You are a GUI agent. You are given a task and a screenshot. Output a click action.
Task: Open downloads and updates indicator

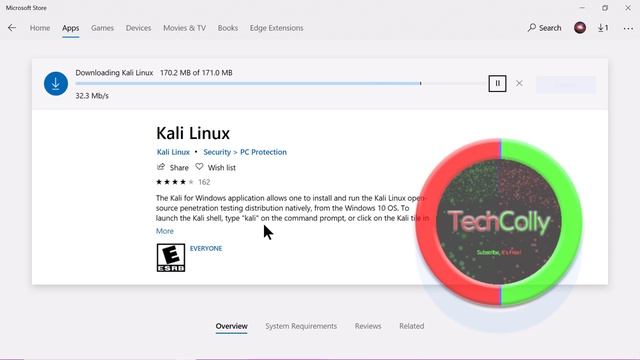pos(603,28)
